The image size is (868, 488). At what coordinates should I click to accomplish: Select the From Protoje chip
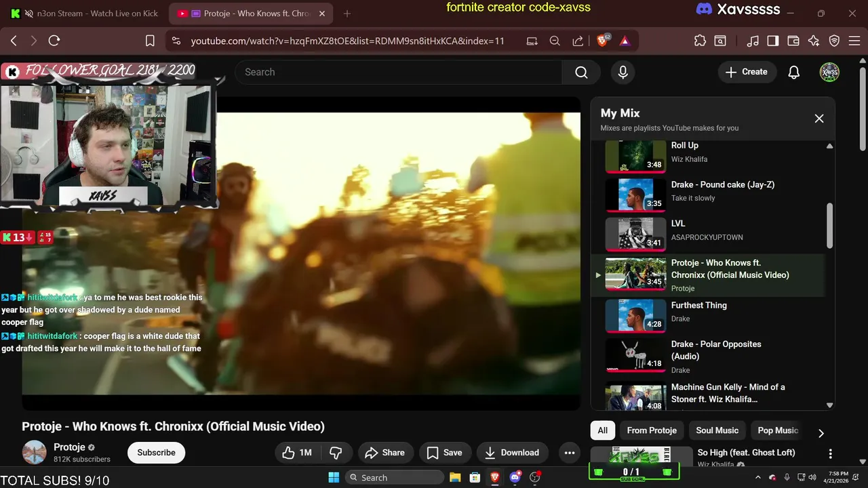pyautogui.click(x=652, y=430)
